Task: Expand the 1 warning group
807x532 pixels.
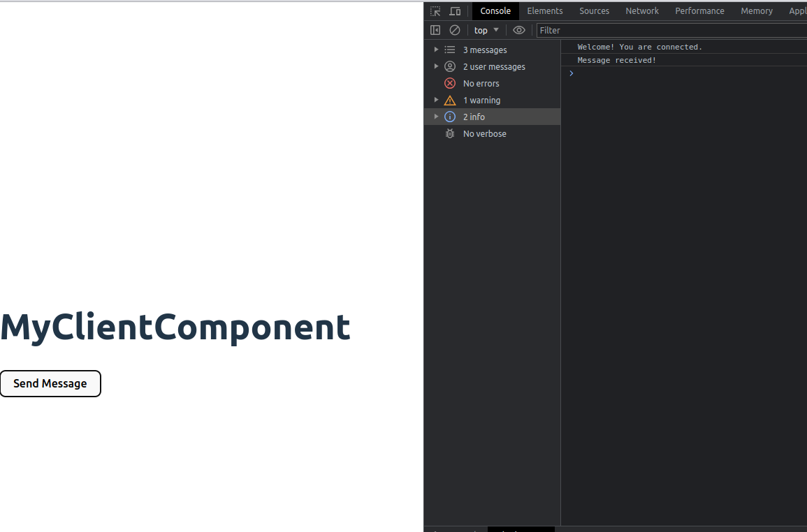Action: [x=436, y=100]
